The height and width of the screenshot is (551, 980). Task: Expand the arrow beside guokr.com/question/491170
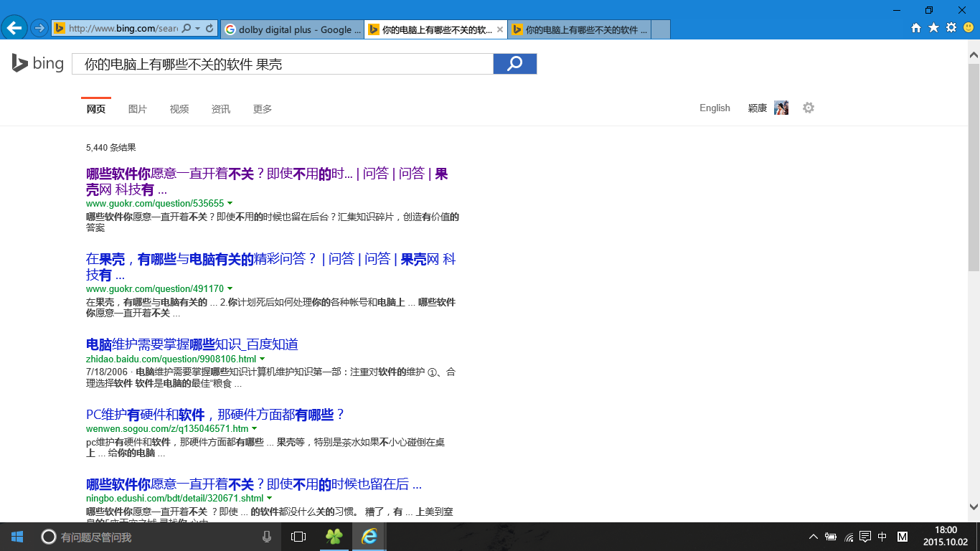pyautogui.click(x=230, y=289)
